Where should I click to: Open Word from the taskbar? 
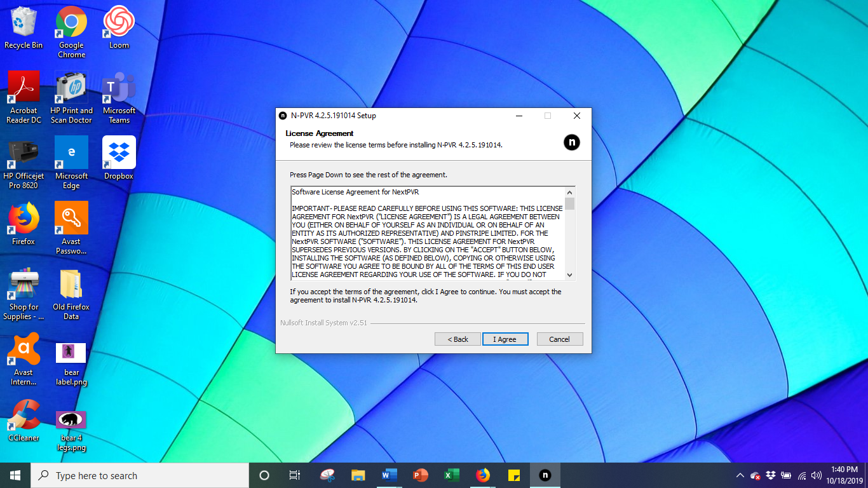pyautogui.click(x=389, y=475)
